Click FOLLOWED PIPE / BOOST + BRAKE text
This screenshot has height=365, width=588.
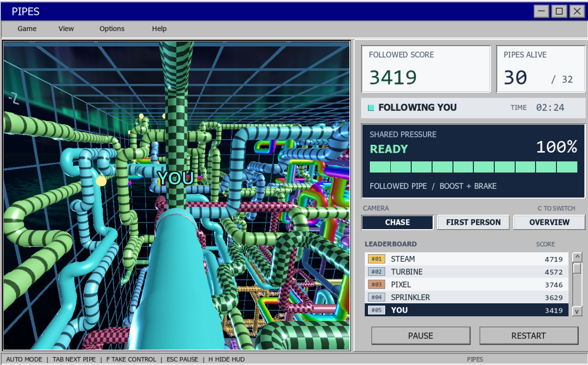433,186
